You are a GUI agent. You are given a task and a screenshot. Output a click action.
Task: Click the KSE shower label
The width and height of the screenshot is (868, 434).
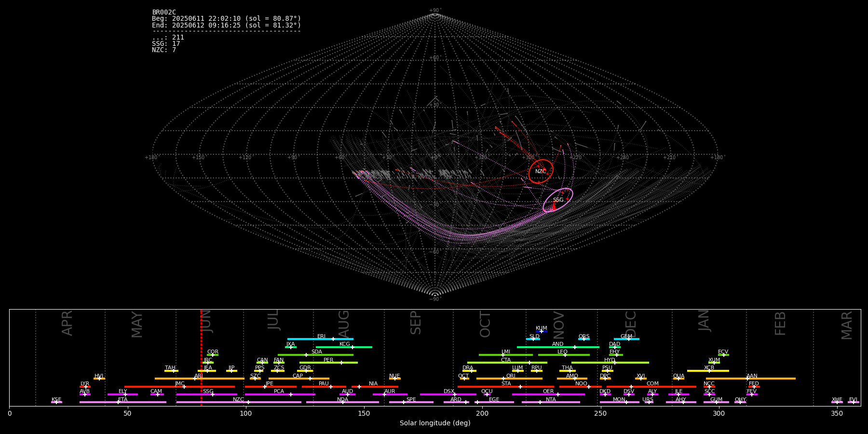(x=56, y=400)
